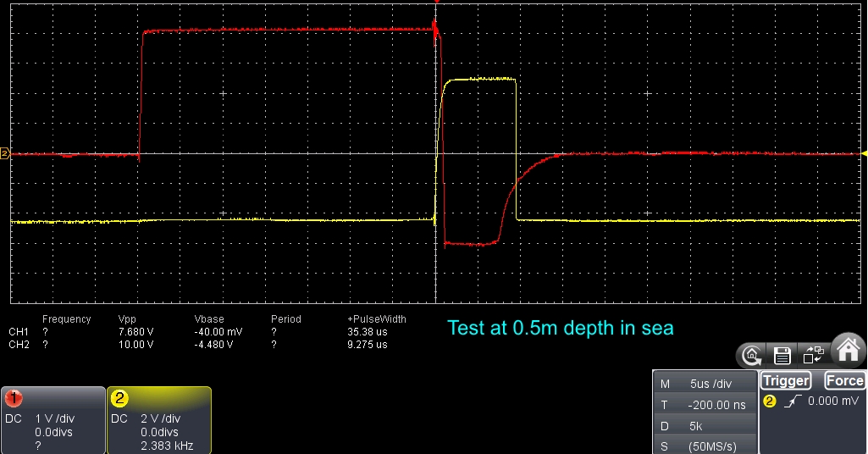Screen dimensions: 868x454
Task: Click the Period measurement column header
Action: (x=286, y=319)
